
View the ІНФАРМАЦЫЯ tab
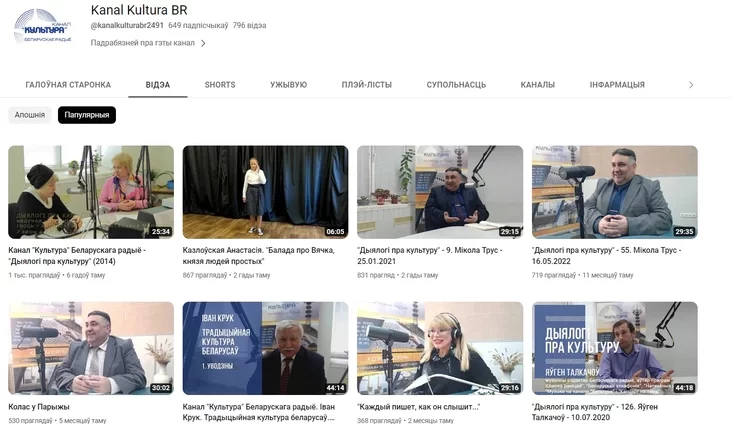pos(617,85)
